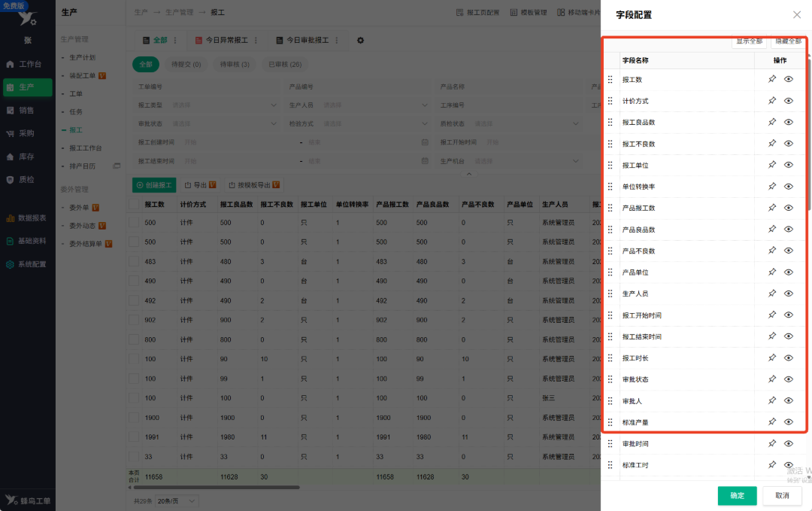The width and height of the screenshot is (812, 511).
Task: Toggle visibility of 报工良品数 field
Action: point(788,122)
